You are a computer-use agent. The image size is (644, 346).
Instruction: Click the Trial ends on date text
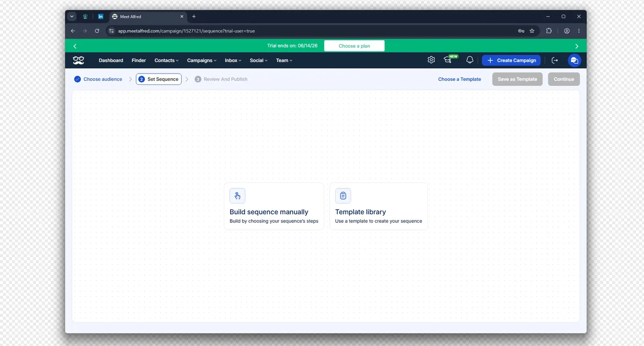point(292,46)
